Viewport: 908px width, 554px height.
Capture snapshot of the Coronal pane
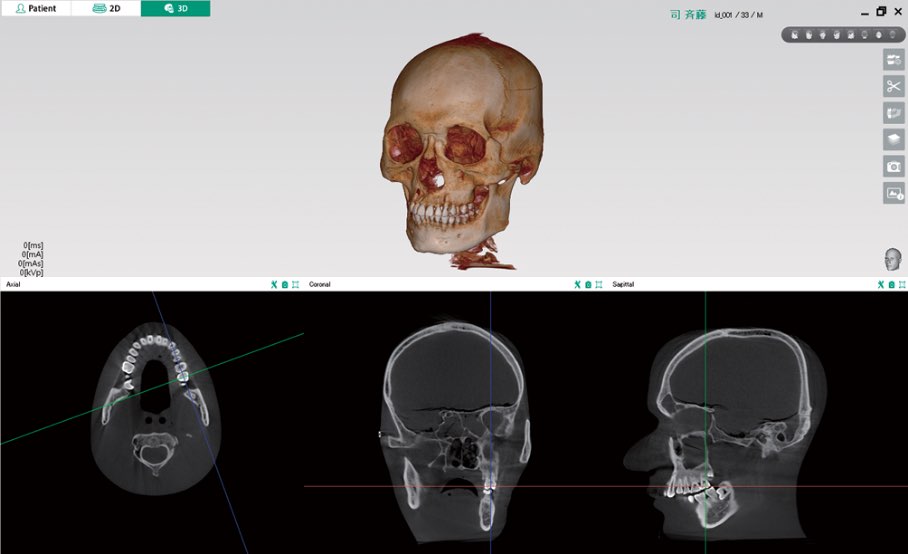[588, 285]
